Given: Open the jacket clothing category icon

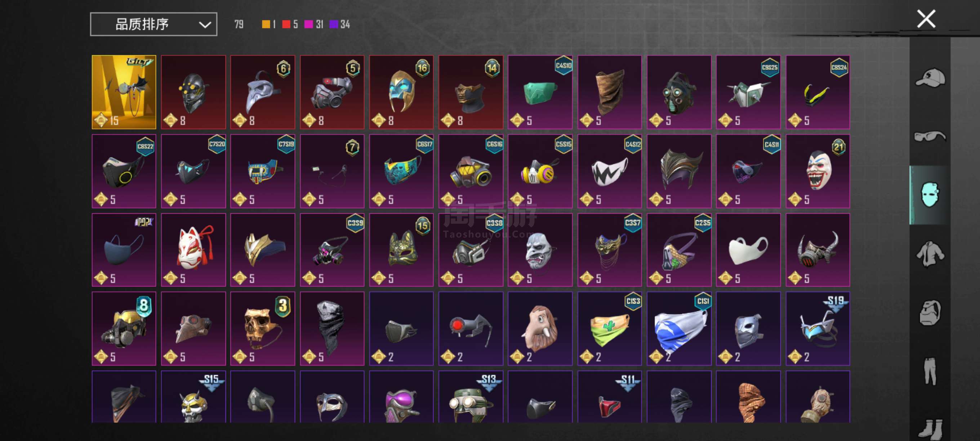Looking at the screenshot, I should (x=930, y=254).
